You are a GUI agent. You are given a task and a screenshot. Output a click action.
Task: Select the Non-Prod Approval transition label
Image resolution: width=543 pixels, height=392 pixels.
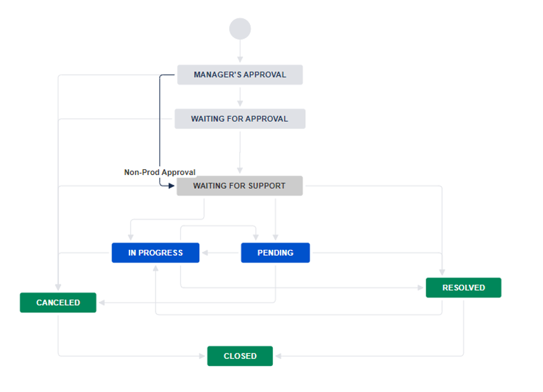click(x=160, y=171)
